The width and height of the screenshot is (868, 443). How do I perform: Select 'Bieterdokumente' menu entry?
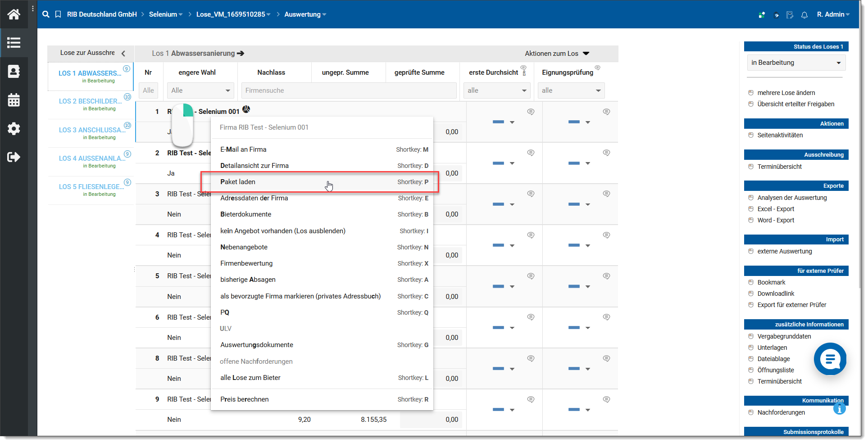pos(322,214)
